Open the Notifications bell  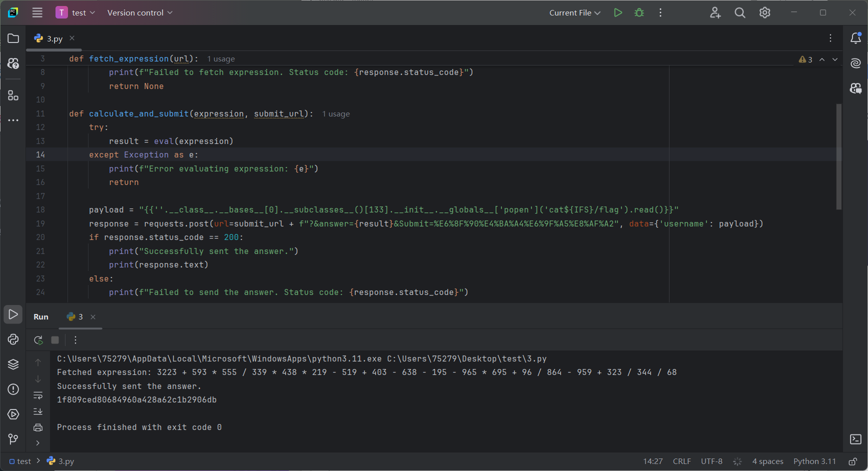(x=856, y=38)
